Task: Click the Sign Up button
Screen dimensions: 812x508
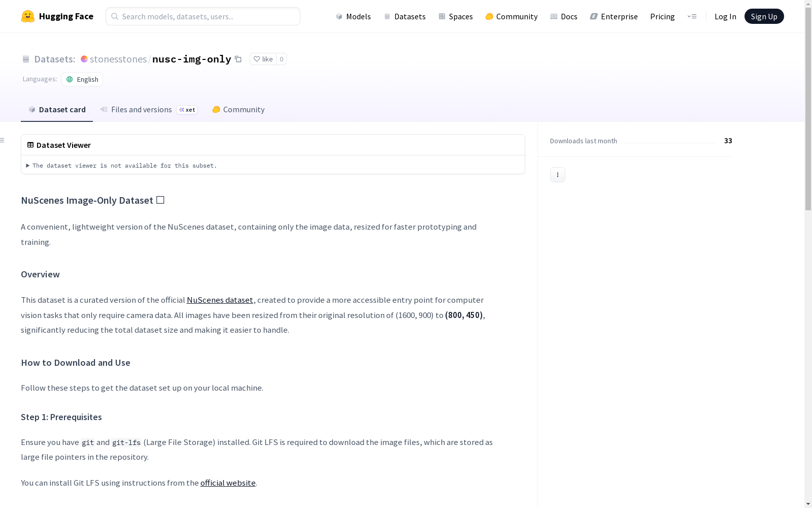Action: coord(764,16)
